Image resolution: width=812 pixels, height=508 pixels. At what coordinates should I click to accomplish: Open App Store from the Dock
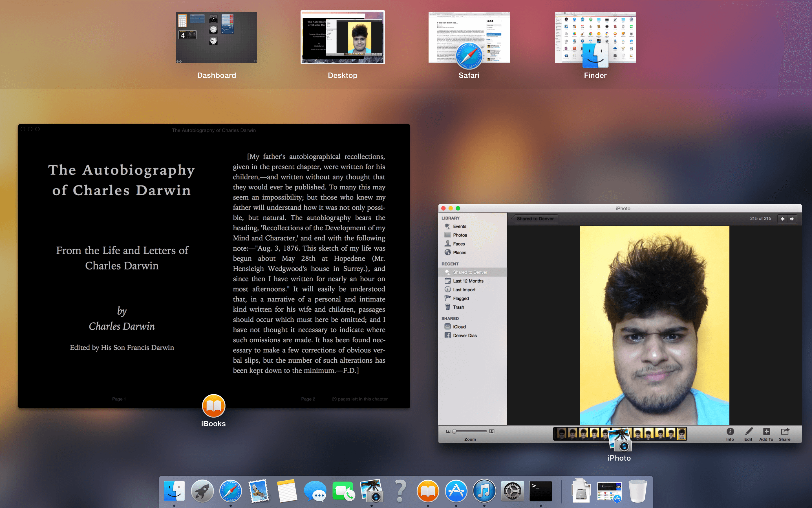coord(456,491)
